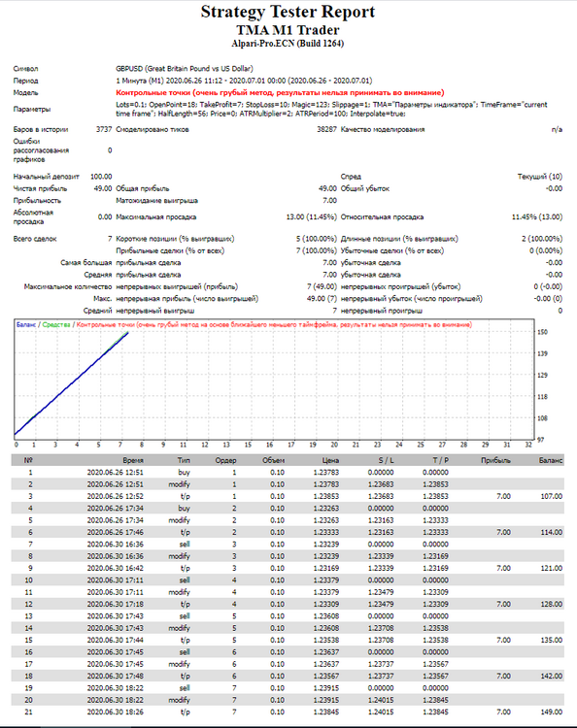The width and height of the screenshot is (577, 728).
Task: Click 'Матожидание выигрыша' label
Action: [157, 201]
